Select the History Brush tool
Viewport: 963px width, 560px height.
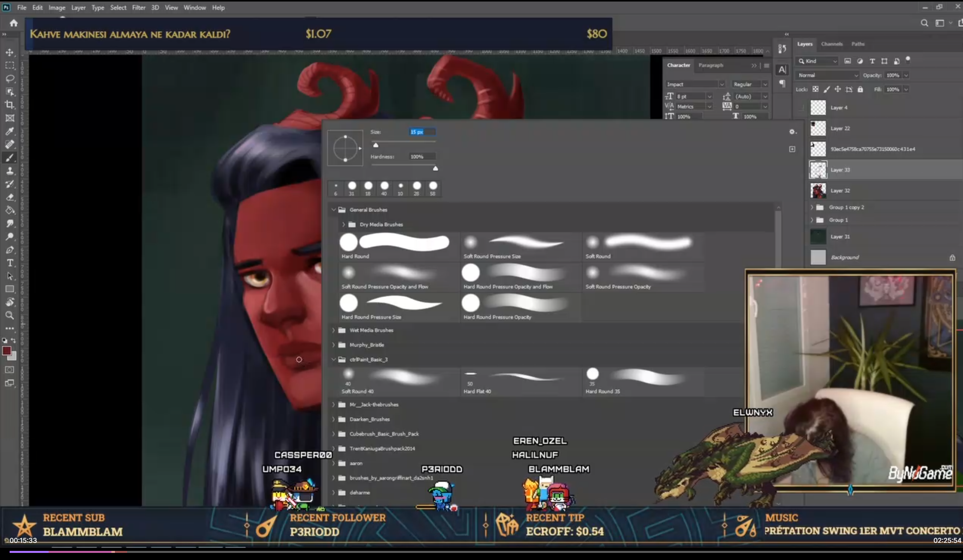coord(10,184)
